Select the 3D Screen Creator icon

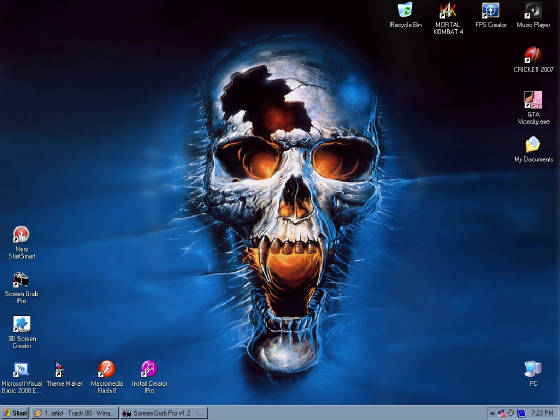[22, 332]
